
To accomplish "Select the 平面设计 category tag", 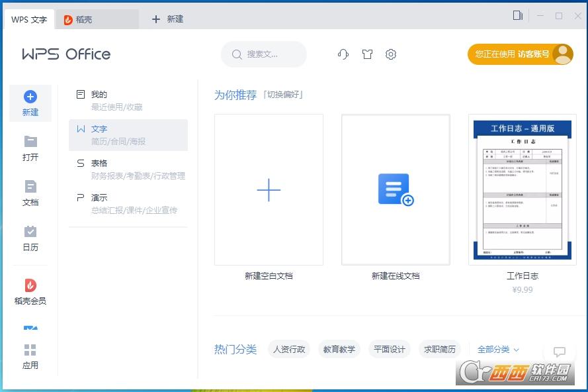I will [390, 350].
